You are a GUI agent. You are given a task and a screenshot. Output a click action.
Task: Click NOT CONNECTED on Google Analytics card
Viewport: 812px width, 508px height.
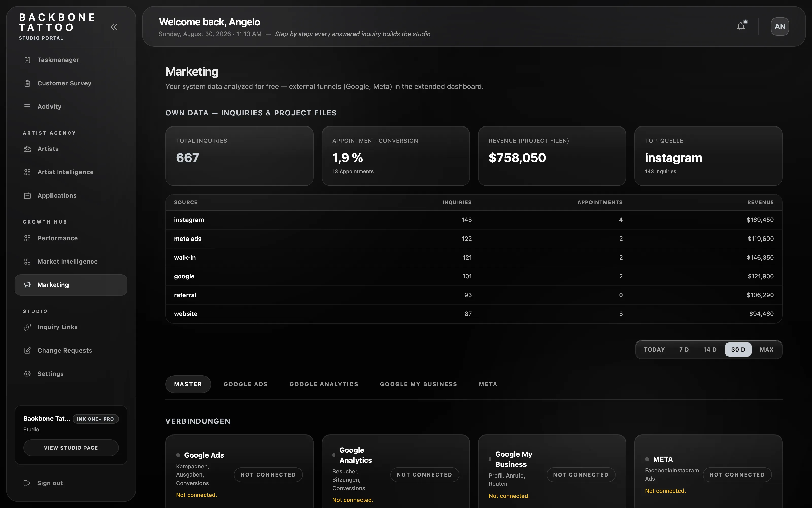coord(425,475)
